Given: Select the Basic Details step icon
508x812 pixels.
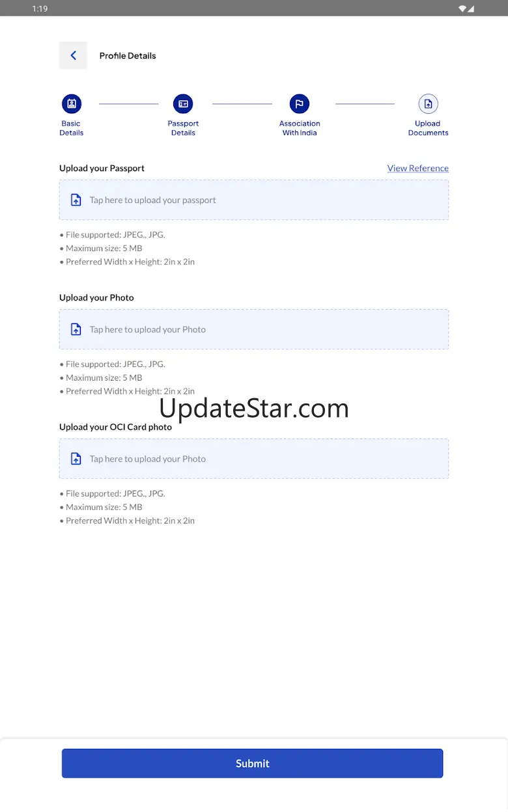Looking at the screenshot, I should pyautogui.click(x=71, y=103).
